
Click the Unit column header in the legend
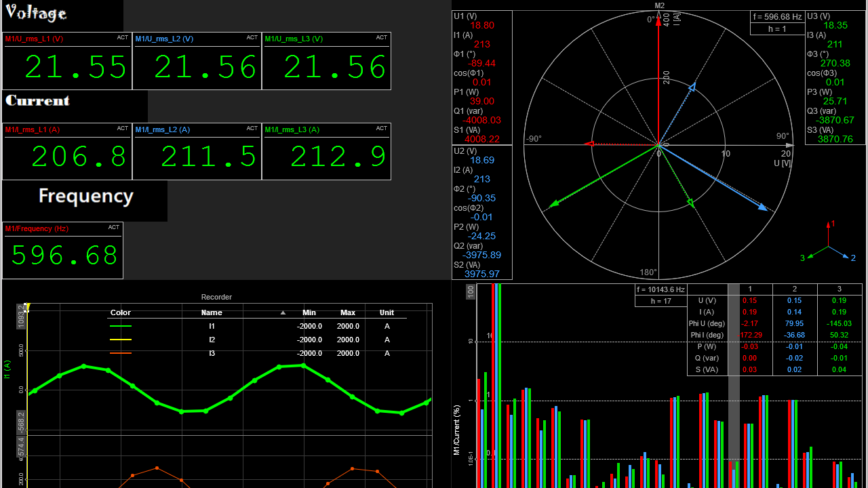click(x=387, y=312)
